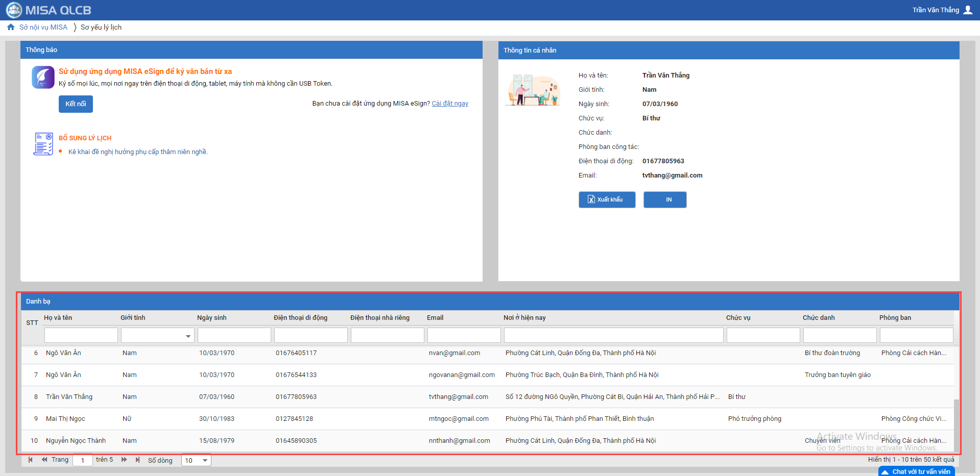Open Sở nội vụ MISA breadcrumb
The width and height of the screenshot is (980, 476).
click(x=43, y=27)
